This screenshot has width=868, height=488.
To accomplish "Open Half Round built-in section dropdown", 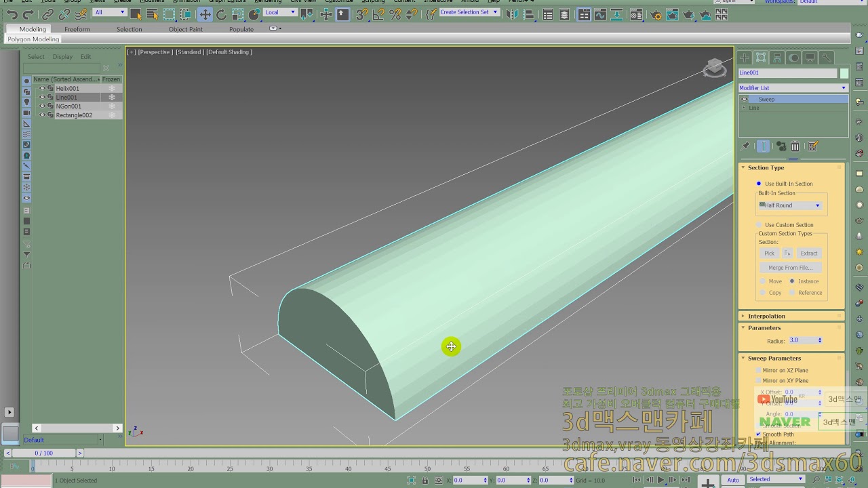I will 790,205.
